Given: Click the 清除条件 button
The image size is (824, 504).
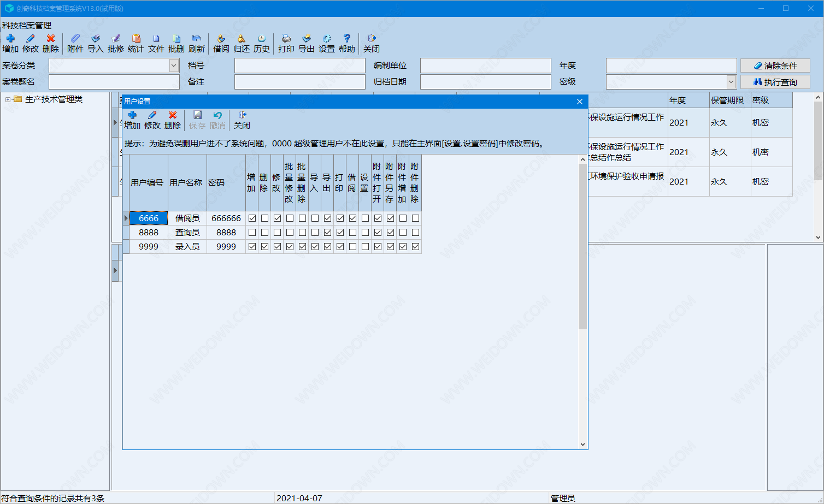Looking at the screenshot, I should [775, 66].
